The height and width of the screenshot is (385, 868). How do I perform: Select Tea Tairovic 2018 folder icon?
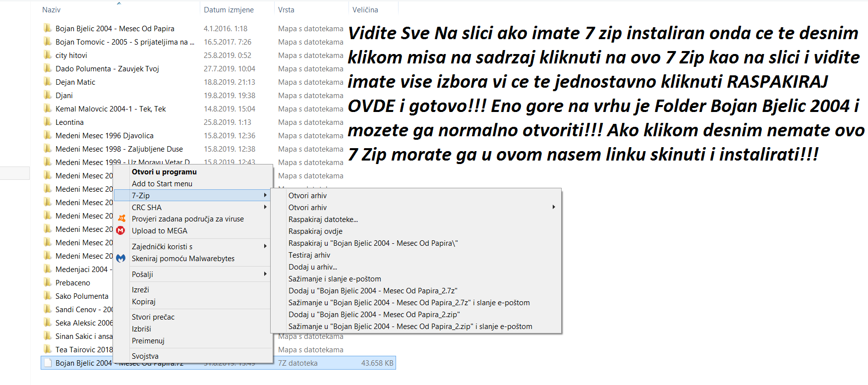pos(48,349)
